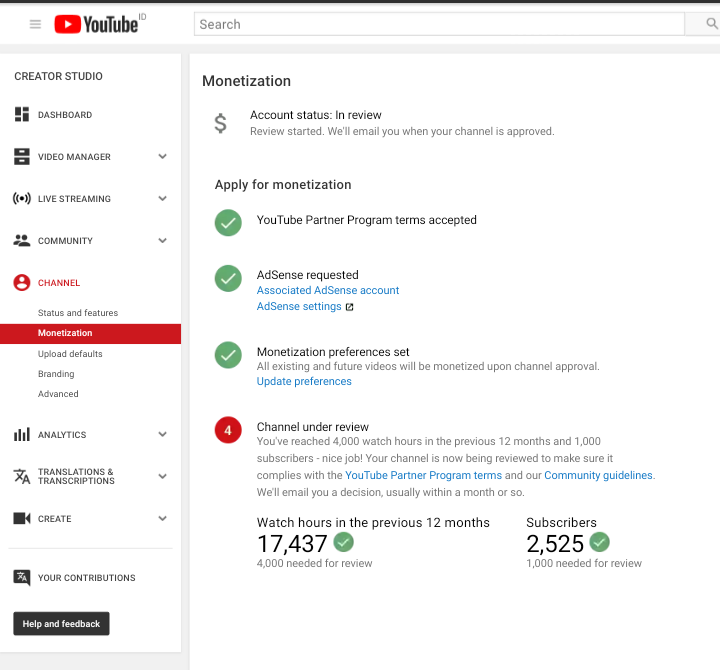Open Branding submenu item
The image size is (720, 670).
(56, 374)
